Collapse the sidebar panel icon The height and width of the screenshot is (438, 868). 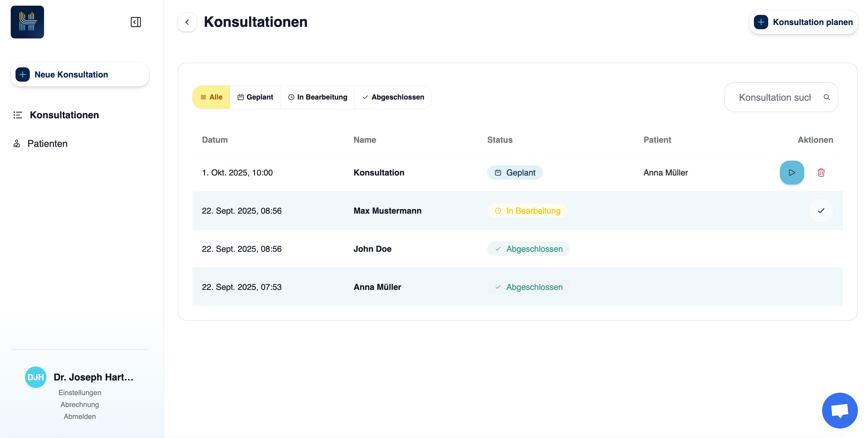(x=136, y=22)
